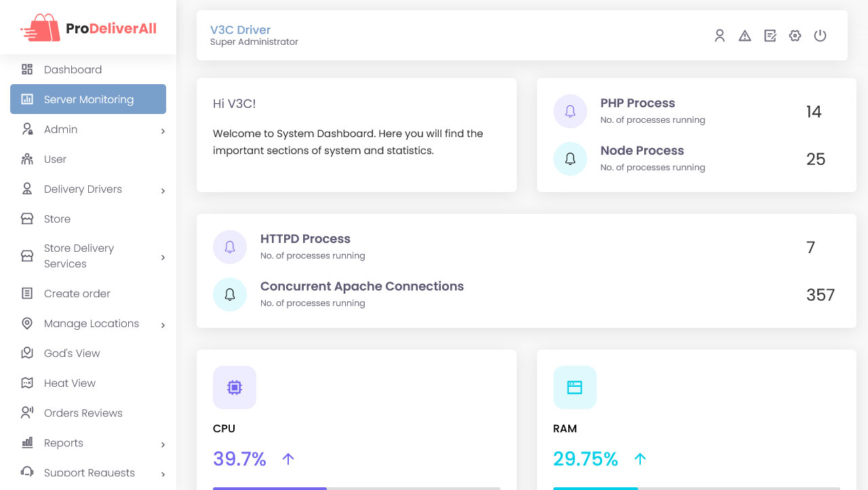
Task: Click the Support Requests headset icon
Action: pos(27,472)
